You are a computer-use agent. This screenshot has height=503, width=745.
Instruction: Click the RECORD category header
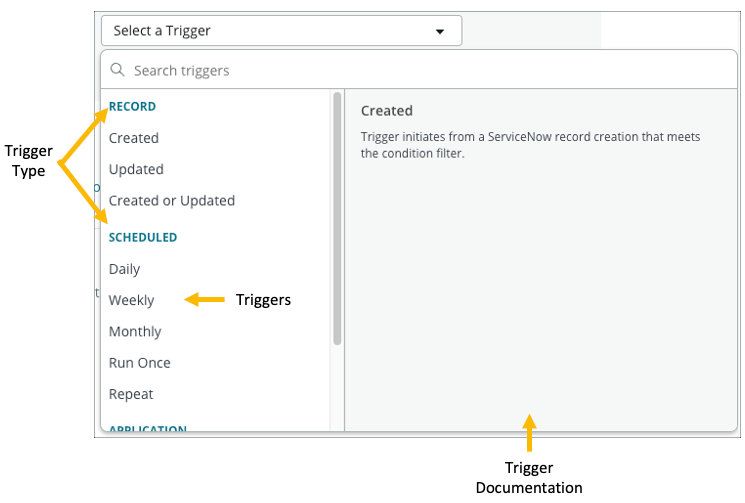point(132,106)
